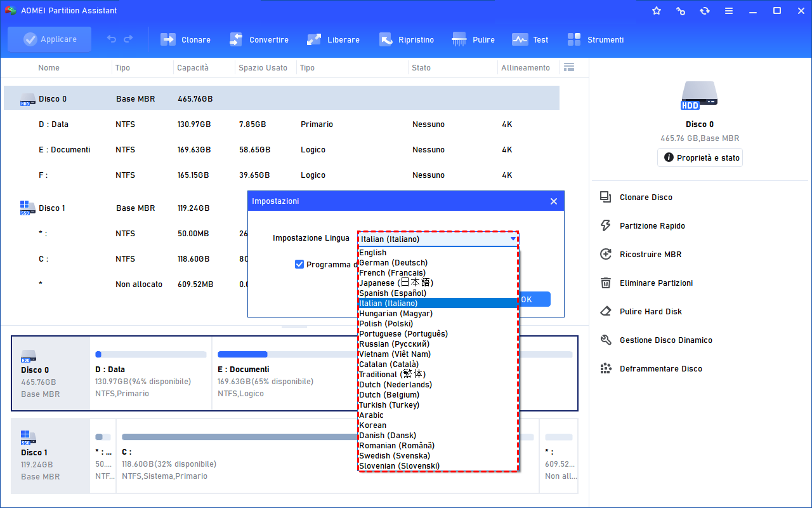This screenshot has width=812, height=508.
Task: Select E : Documenti block in disk map
Action: pos(285,373)
